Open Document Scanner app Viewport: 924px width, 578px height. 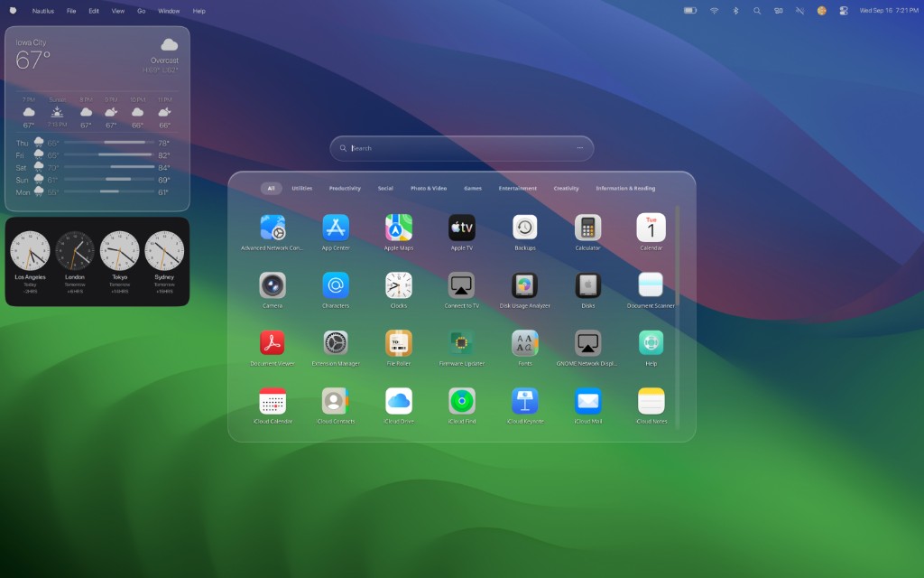[651, 285]
